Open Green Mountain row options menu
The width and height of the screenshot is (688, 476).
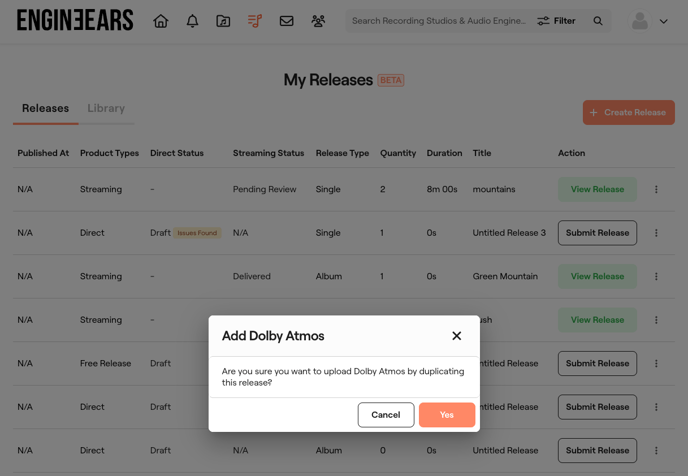click(x=656, y=276)
